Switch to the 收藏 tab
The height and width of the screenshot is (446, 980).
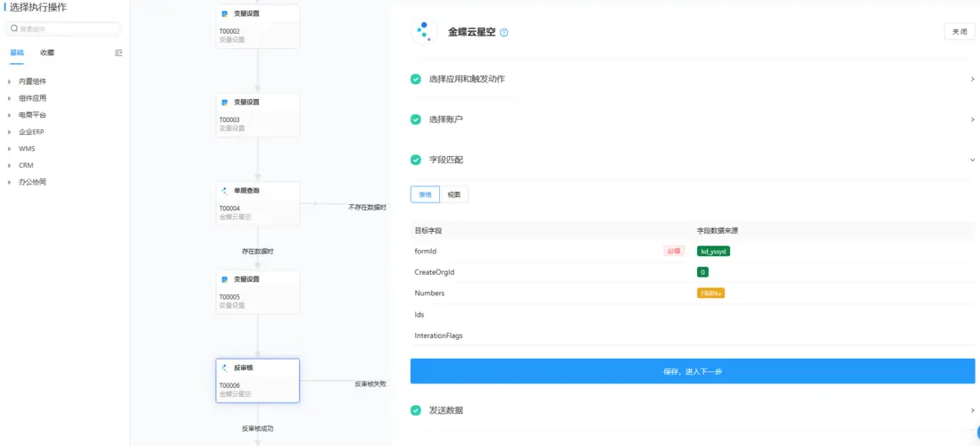pos(47,53)
